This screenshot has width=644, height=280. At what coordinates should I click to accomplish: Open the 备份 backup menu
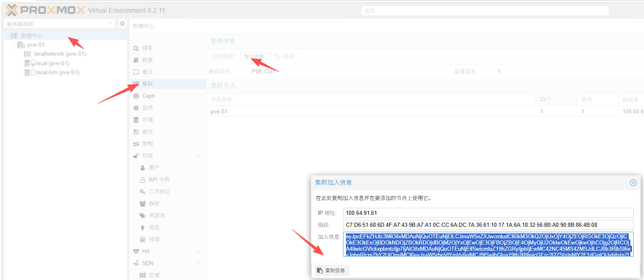pos(147,132)
